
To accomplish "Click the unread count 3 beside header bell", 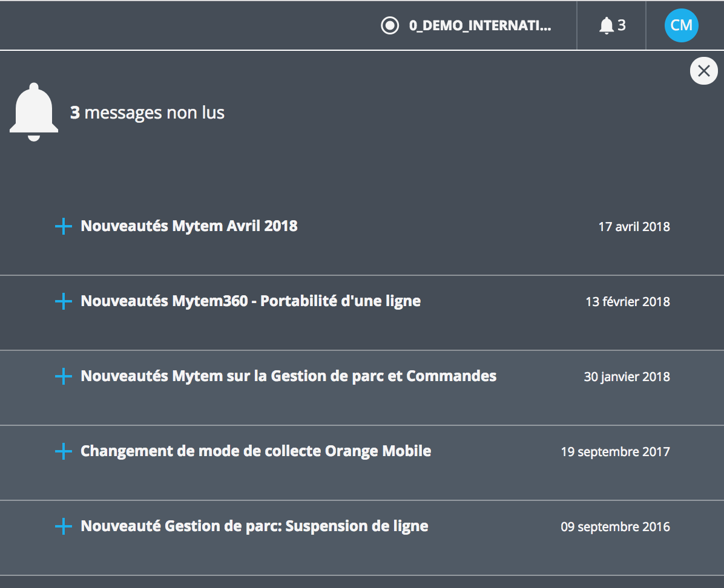I will 622,25.
